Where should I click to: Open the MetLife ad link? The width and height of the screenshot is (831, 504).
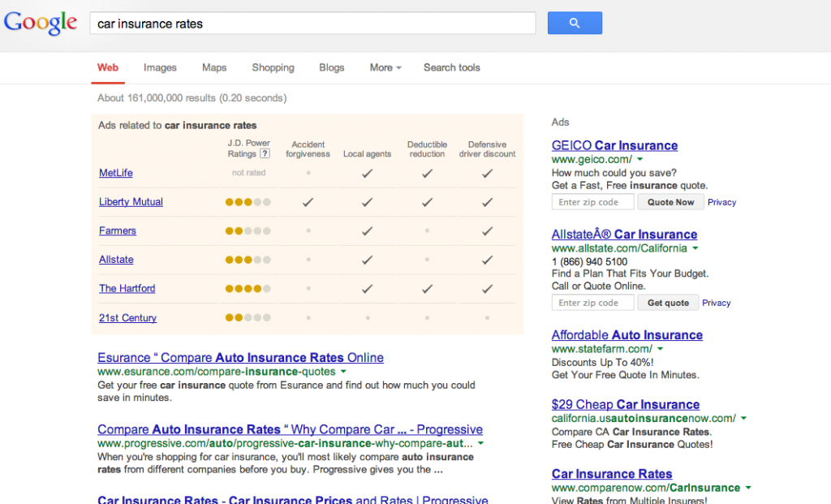[115, 173]
